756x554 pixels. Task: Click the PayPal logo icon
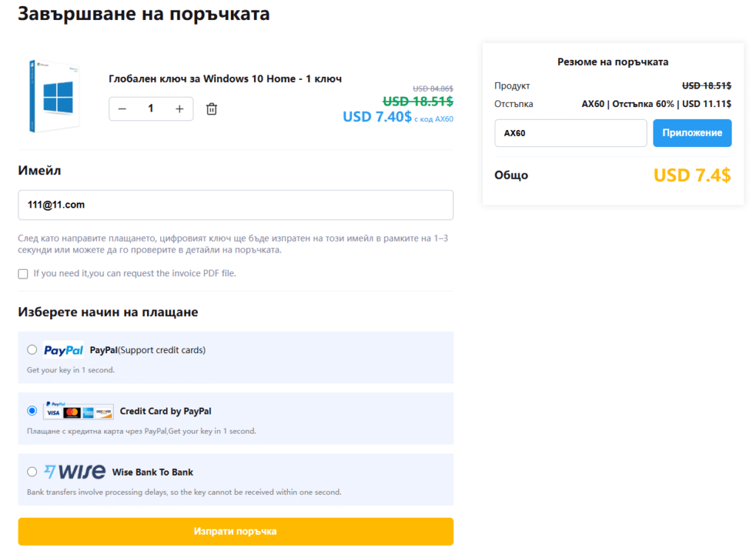(x=63, y=350)
